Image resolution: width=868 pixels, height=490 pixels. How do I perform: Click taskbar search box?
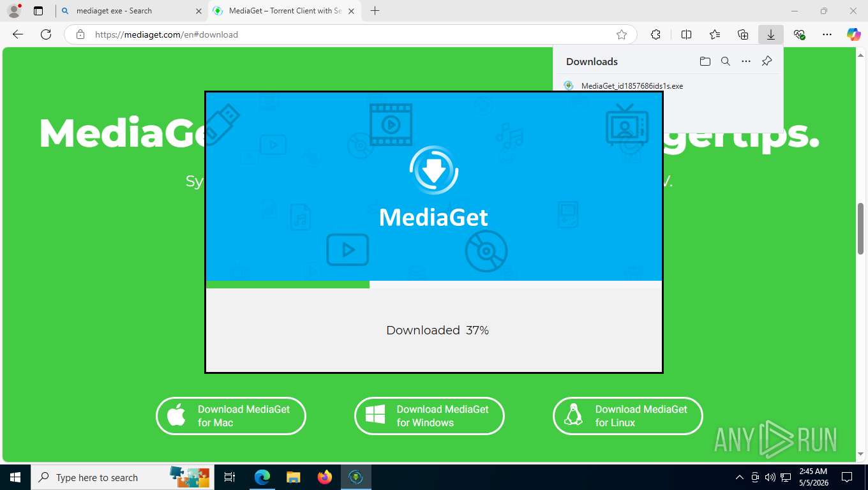tap(121, 477)
